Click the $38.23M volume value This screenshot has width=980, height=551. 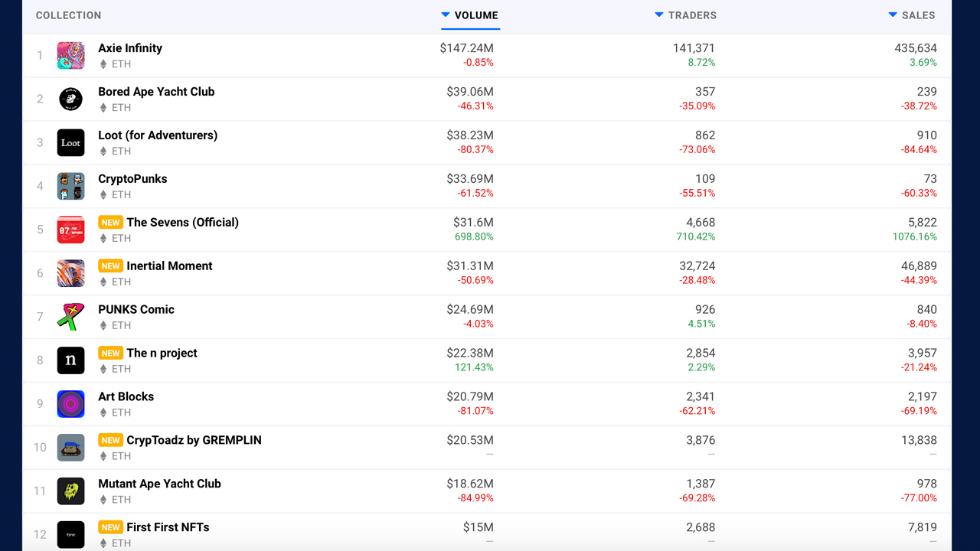470,135
